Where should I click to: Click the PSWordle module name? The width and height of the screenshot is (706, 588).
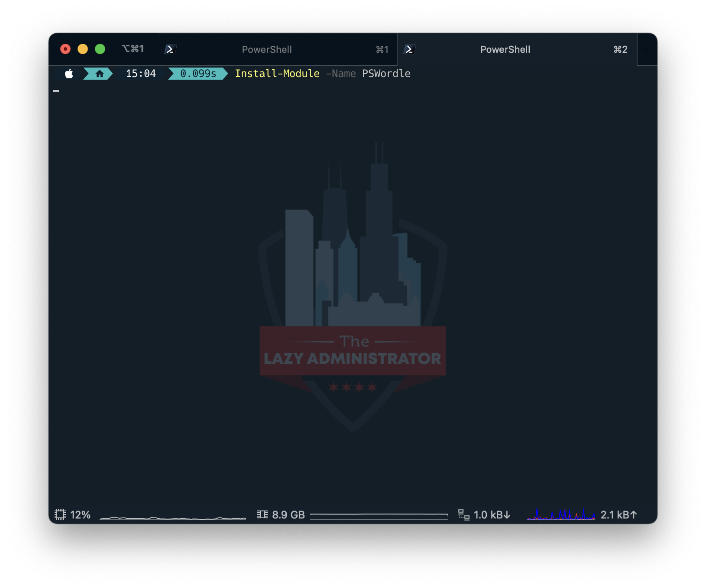tap(386, 74)
